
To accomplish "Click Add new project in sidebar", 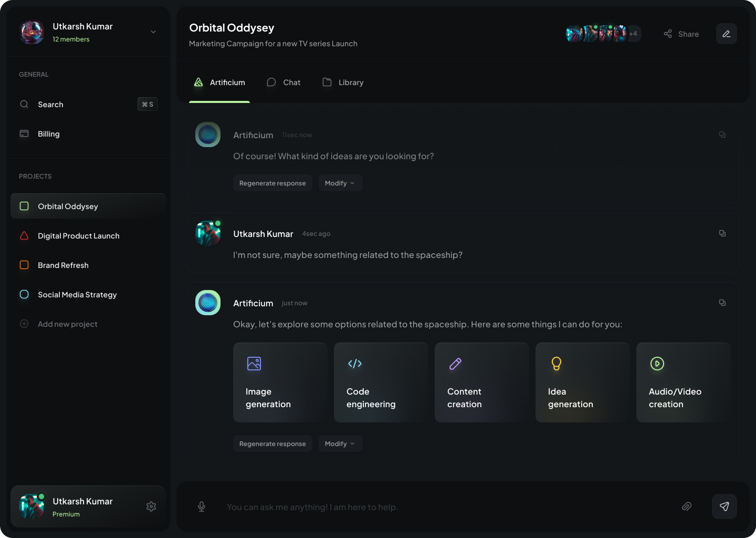I will pyautogui.click(x=67, y=324).
